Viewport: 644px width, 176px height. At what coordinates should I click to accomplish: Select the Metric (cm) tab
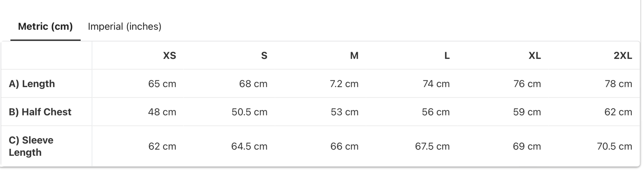[x=45, y=26]
